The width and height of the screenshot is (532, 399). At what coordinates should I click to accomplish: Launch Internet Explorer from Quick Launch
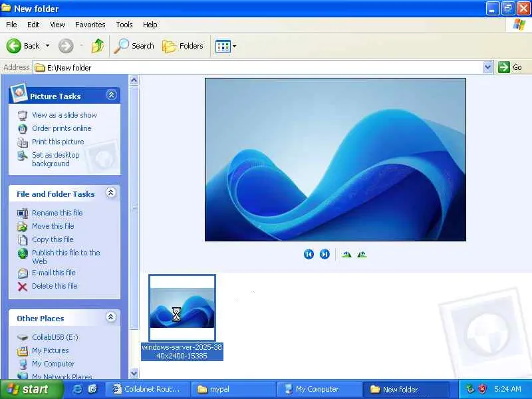(x=77, y=389)
